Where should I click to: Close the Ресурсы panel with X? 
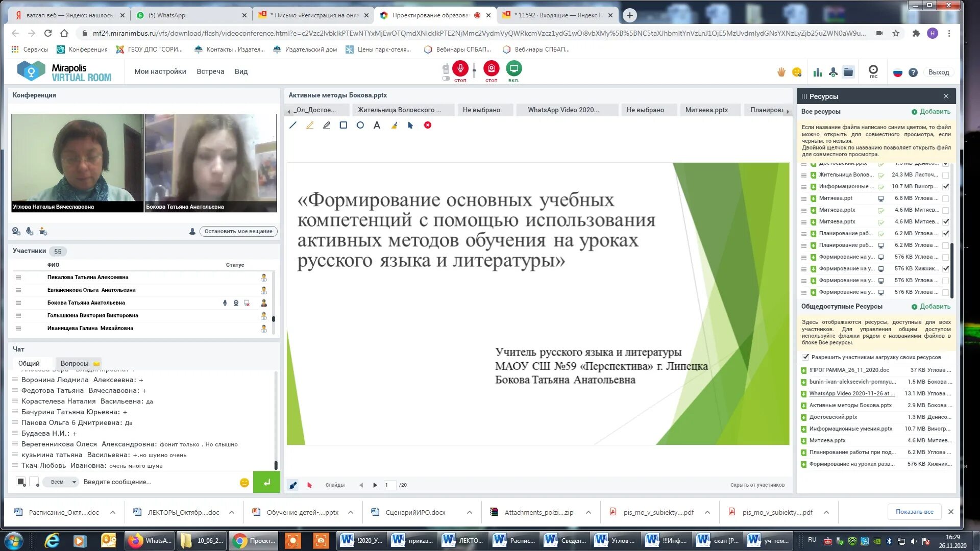[x=946, y=96]
